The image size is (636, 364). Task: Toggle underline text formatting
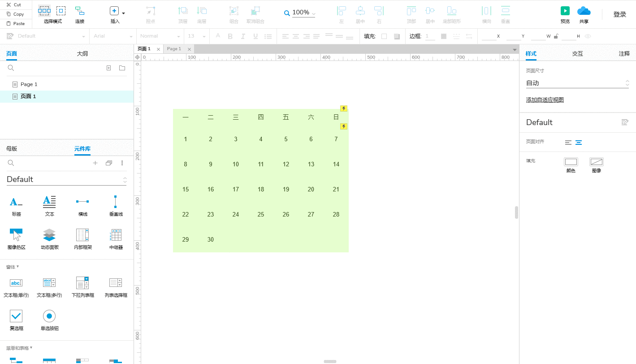255,36
